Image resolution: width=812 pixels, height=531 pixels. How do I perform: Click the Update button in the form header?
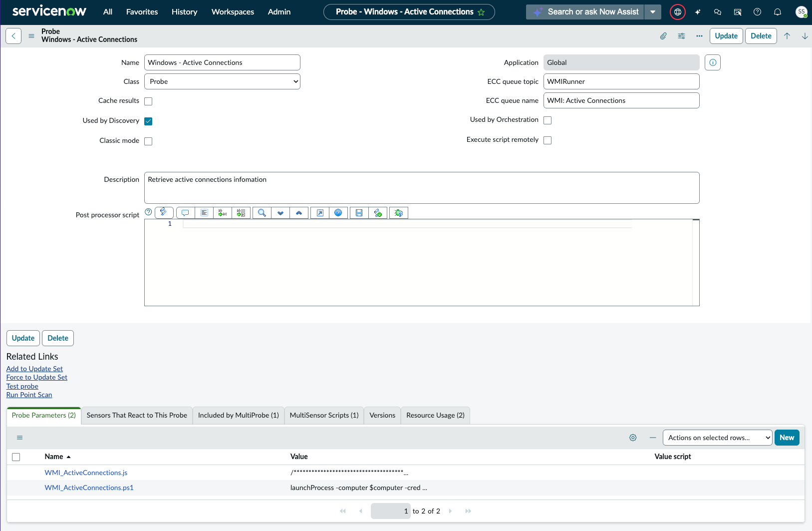(x=726, y=36)
